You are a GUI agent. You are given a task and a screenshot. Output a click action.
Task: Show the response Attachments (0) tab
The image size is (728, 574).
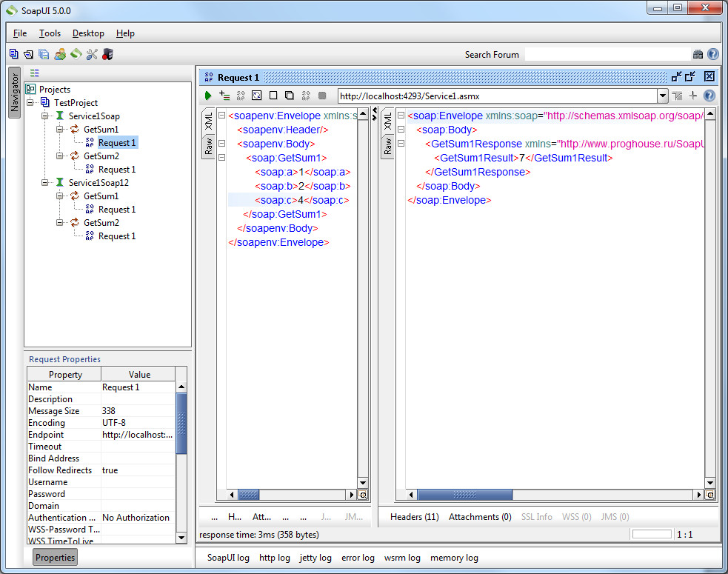[x=480, y=517]
